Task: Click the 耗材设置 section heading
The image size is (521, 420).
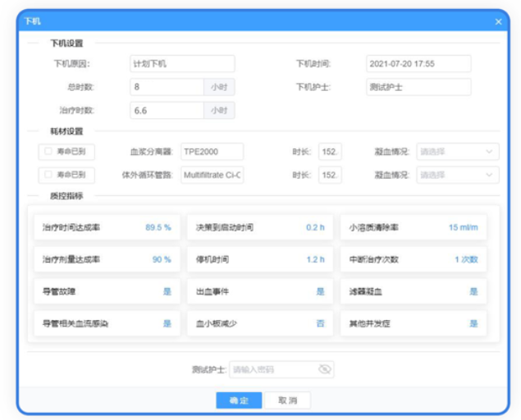Action: (x=66, y=131)
